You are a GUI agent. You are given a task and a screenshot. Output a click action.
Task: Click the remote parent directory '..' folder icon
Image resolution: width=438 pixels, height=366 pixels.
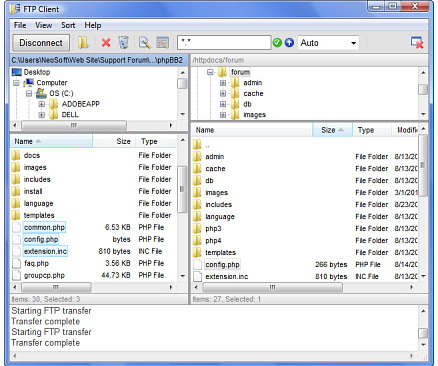(x=197, y=144)
